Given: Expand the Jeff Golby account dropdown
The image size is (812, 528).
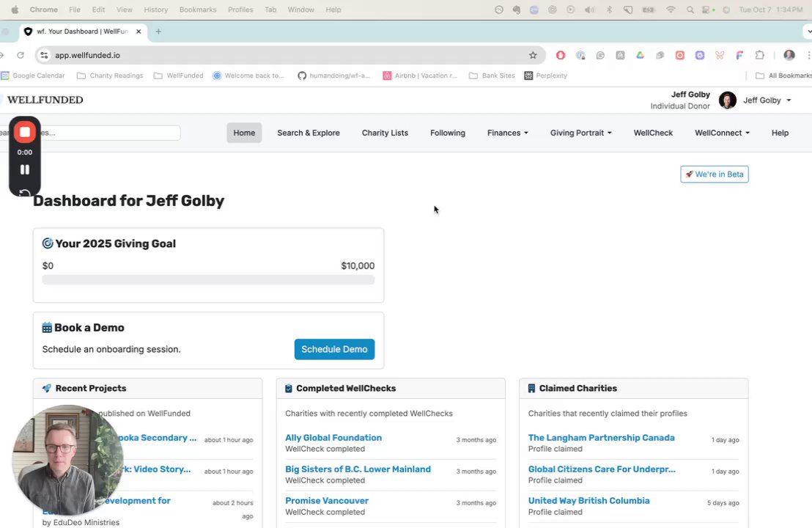Looking at the screenshot, I should pyautogui.click(x=767, y=100).
